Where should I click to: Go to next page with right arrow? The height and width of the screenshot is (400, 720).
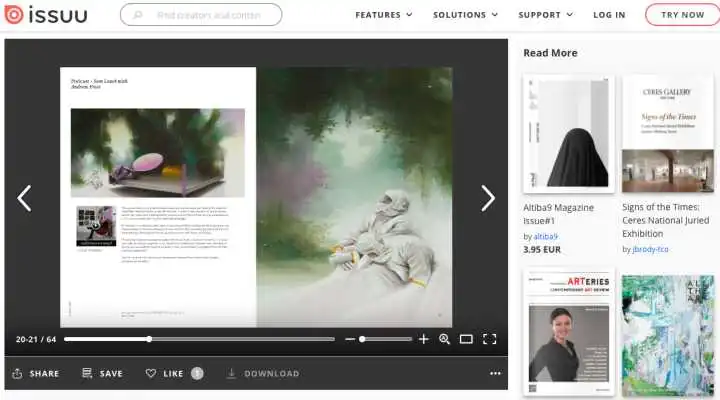tap(488, 198)
